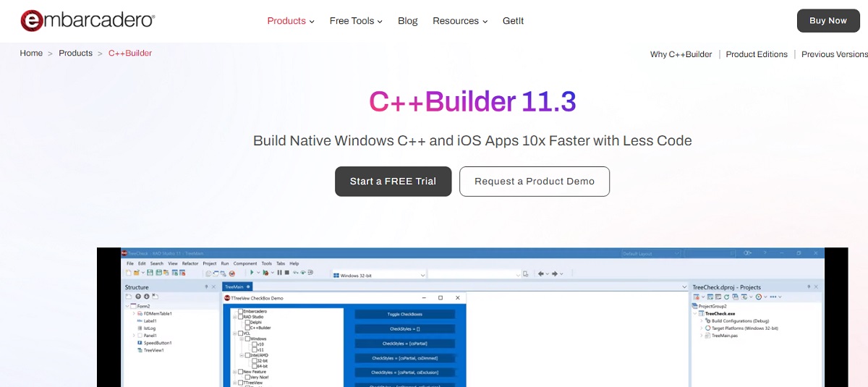Click the green Run arrow in IDE toolbar
Image resolution: width=868 pixels, height=387 pixels.
[x=252, y=273]
